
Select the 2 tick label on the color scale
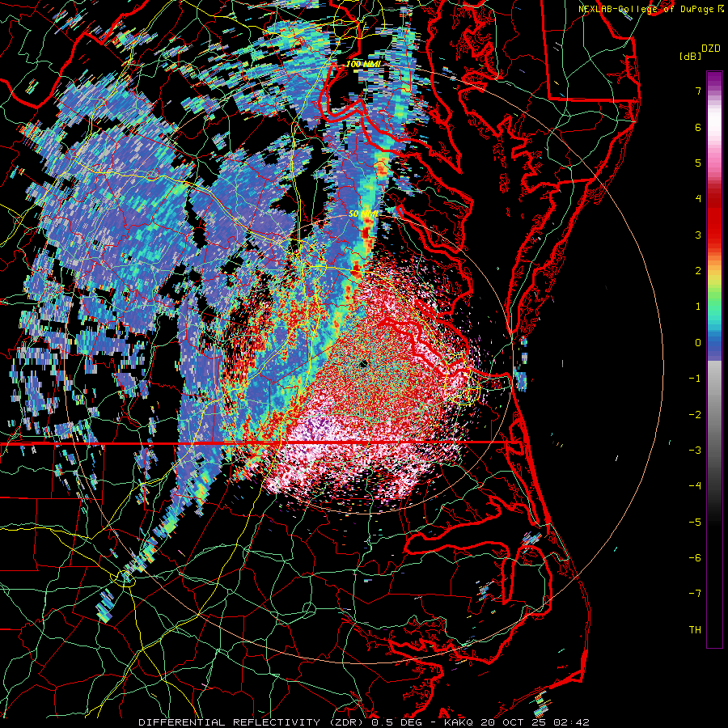click(698, 271)
